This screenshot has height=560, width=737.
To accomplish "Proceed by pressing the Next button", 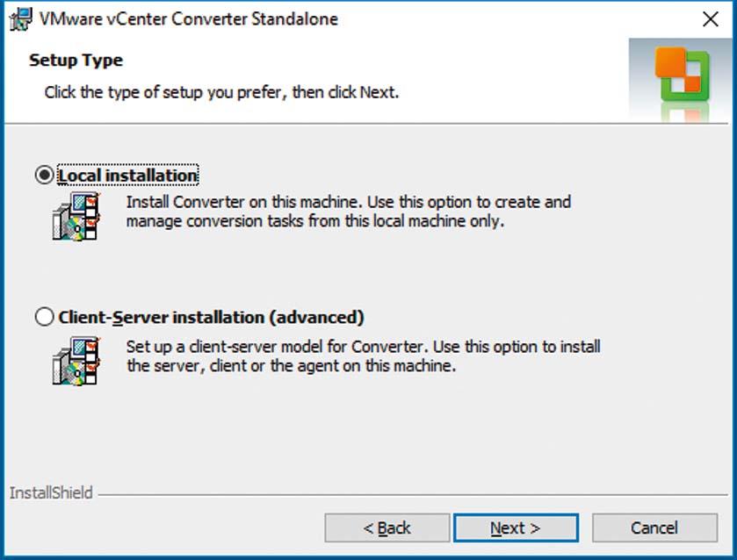I will tap(516, 528).
